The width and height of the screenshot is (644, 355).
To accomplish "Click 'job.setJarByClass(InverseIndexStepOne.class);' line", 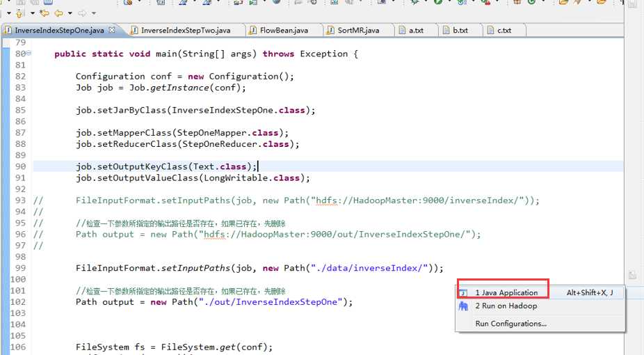I will pyautogui.click(x=195, y=110).
